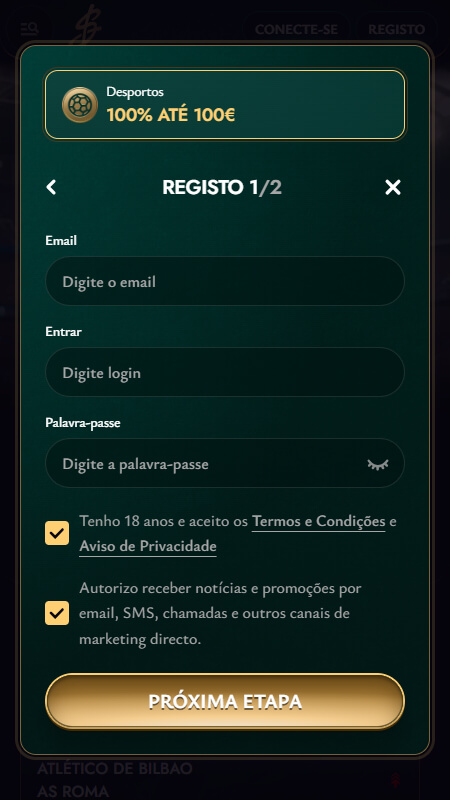Close the registration dialog with the X

point(393,187)
